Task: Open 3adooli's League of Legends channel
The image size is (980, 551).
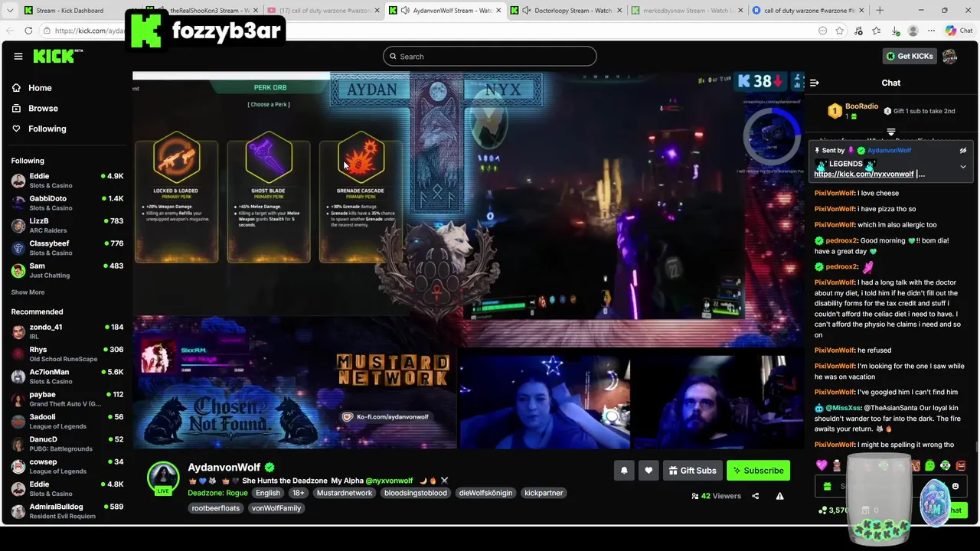Action: [67, 421]
